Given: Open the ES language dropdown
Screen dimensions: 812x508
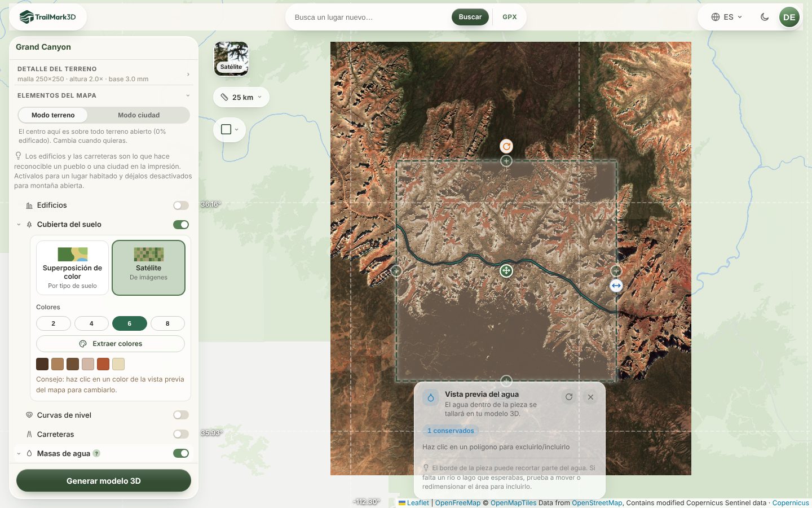Looking at the screenshot, I should [x=727, y=17].
